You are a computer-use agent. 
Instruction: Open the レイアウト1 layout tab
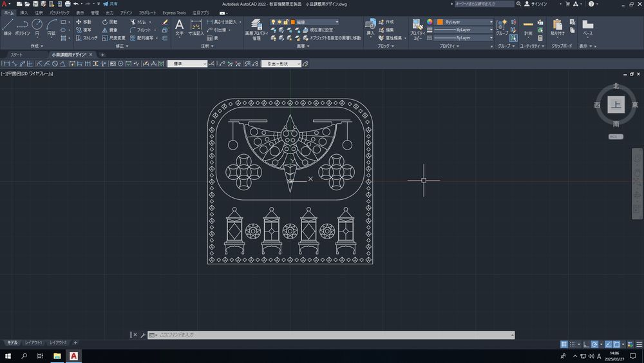tap(33, 342)
